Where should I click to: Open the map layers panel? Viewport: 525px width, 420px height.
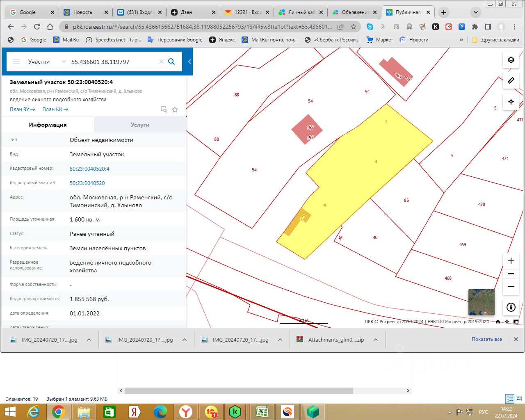click(x=511, y=60)
